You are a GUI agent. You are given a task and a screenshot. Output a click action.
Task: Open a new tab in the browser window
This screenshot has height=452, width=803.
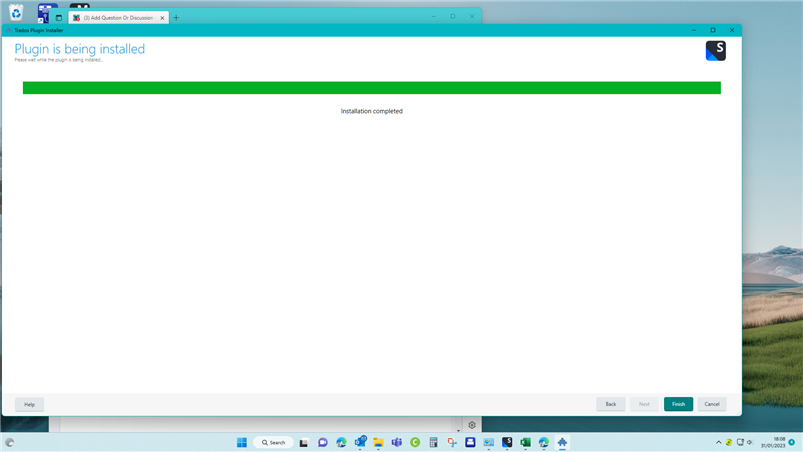click(176, 18)
